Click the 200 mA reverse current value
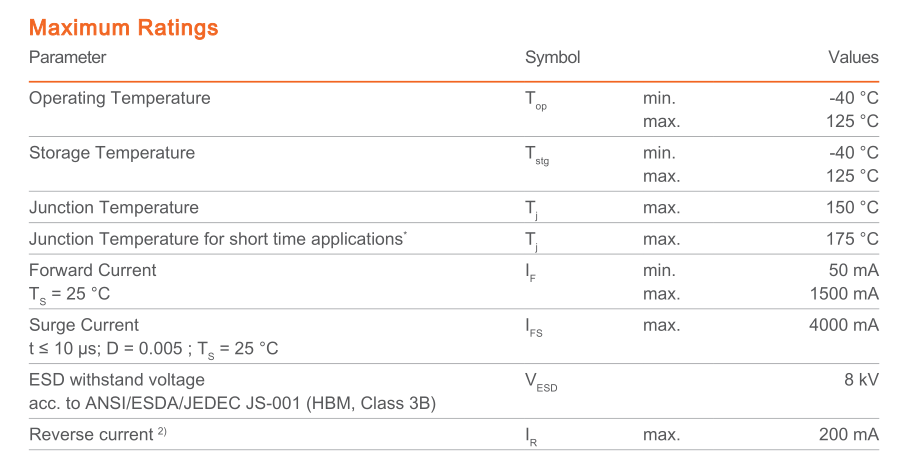 848,435
